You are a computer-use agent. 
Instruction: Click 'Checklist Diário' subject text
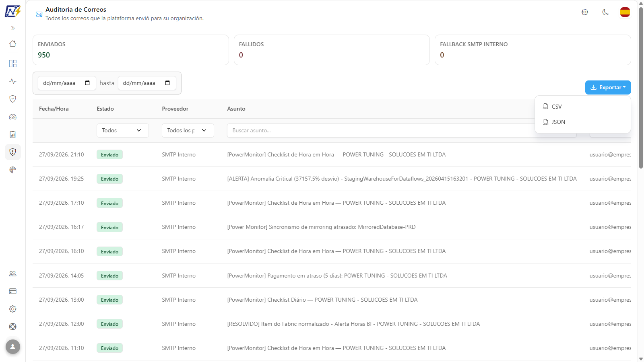pyautogui.click(x=322, y=300)
